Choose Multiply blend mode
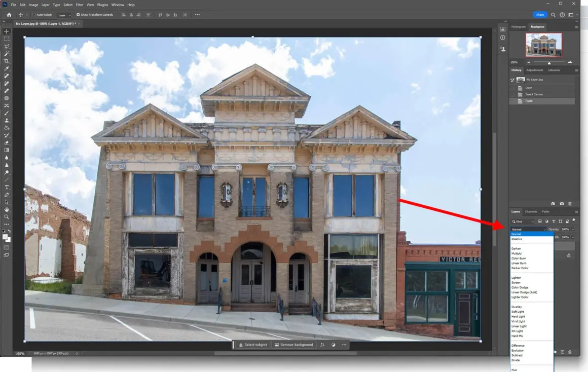Image resolution: width=588 pixels, height=372 pixels. coord(517,253)
